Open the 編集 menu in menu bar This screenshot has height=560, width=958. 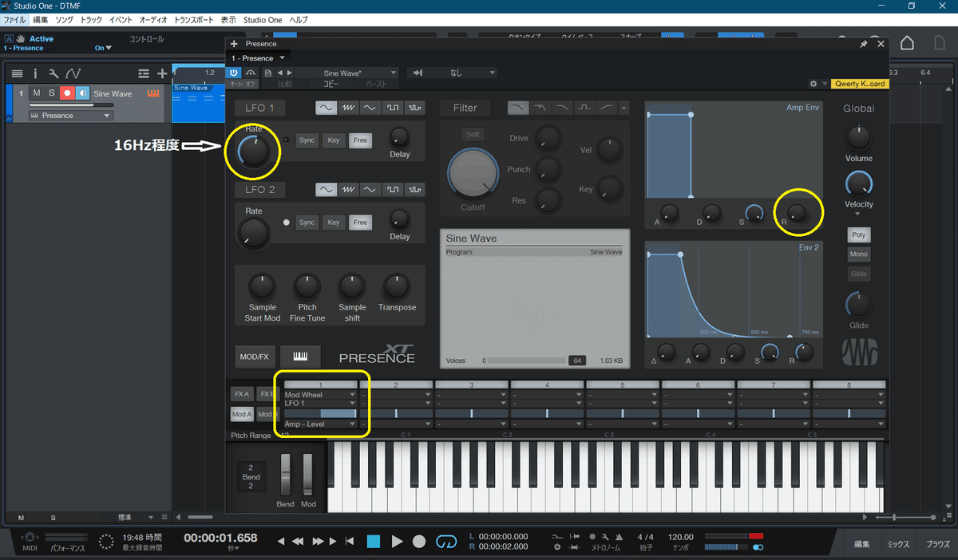pos(41,19)
